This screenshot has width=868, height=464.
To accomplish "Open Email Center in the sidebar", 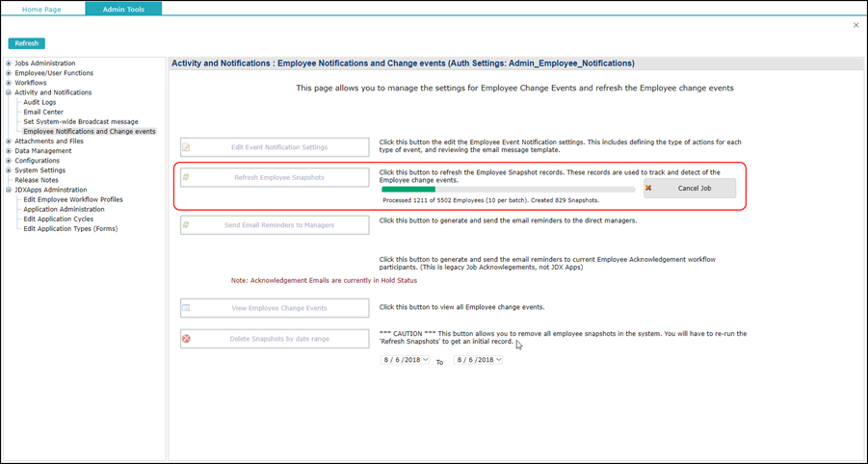I will (x=43, y=113).
